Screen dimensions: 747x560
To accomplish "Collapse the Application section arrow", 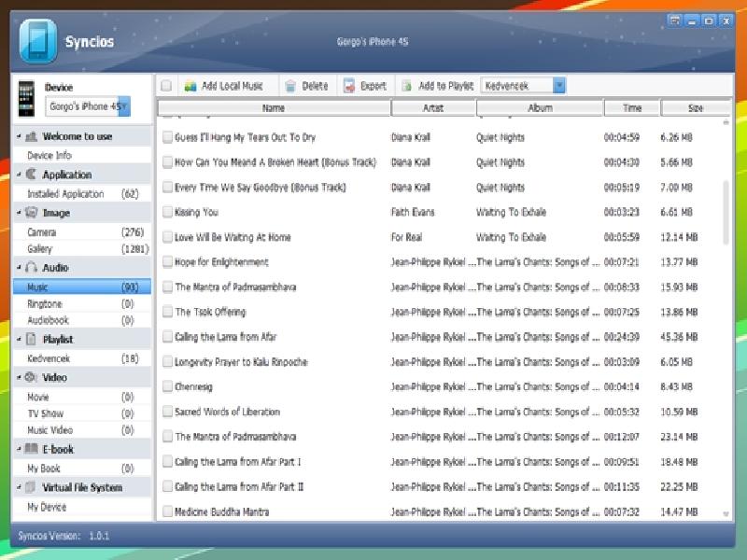I will (x=19, y=175).
